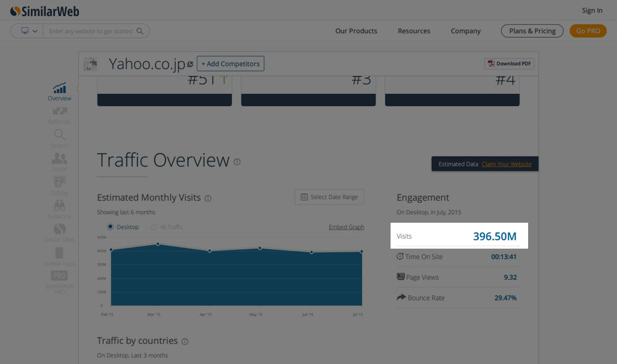Click the Bounce Rate arrow icon
Viewport: 617px width, 364px height.
tap(401, 297)
